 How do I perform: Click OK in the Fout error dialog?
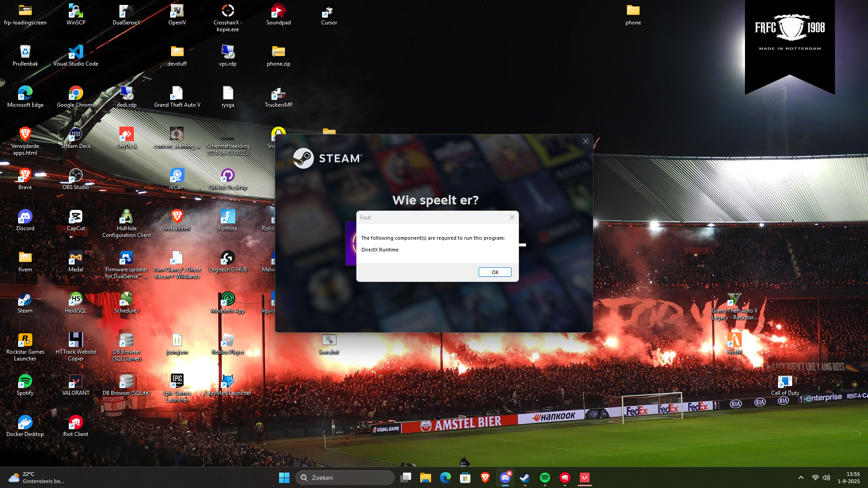coord(495,272)
